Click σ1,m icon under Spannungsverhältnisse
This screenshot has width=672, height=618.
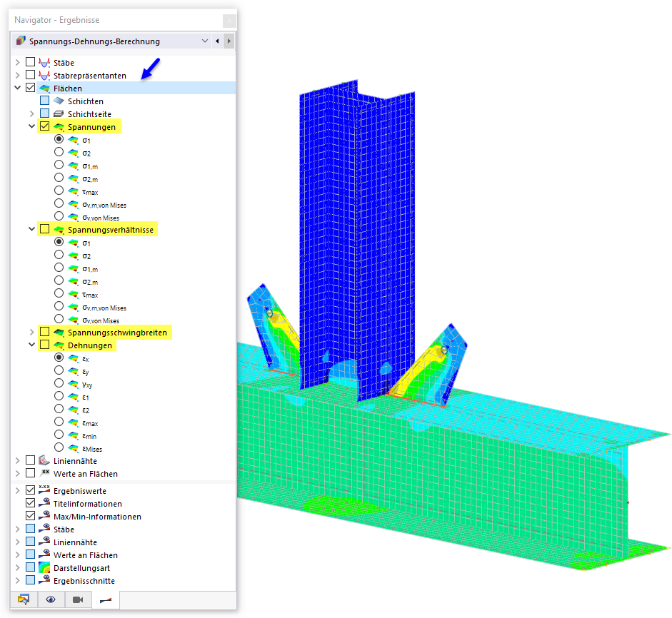pos(74,268)
